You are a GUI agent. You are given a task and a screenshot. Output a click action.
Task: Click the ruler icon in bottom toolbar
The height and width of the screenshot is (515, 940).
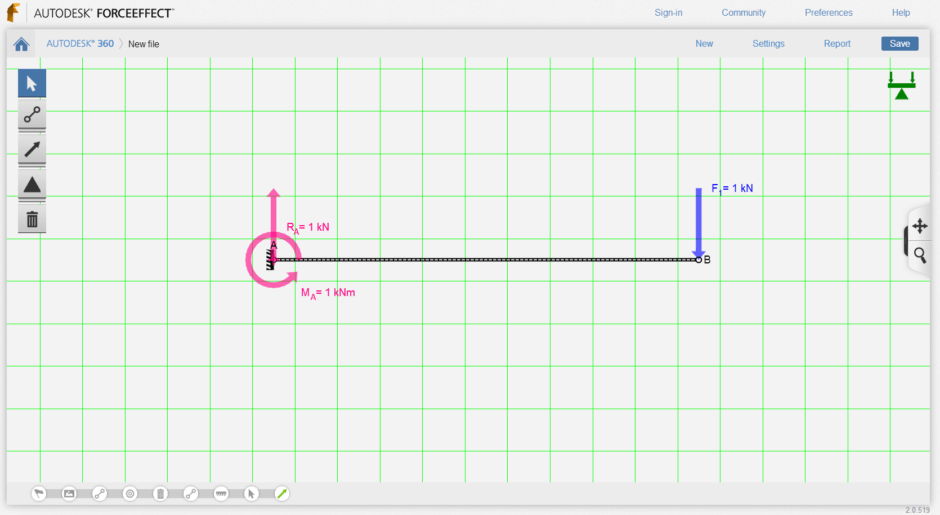point(221,493)
